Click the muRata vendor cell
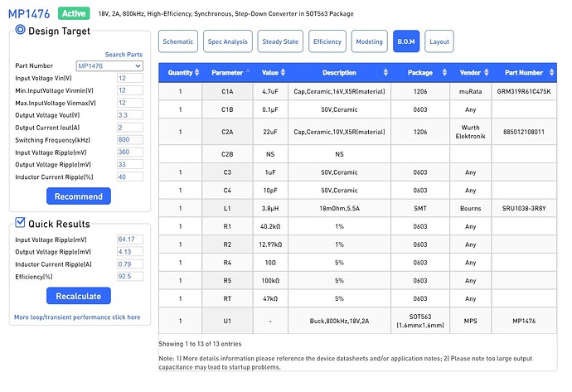 470,91
